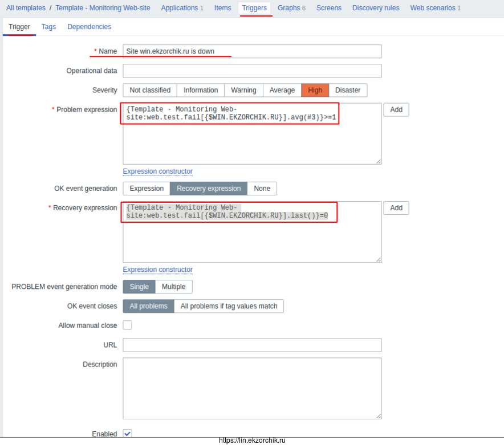This screenshot has height=445, width=504.
Task: Set severity to Disaster
Action: pos(347,90)
